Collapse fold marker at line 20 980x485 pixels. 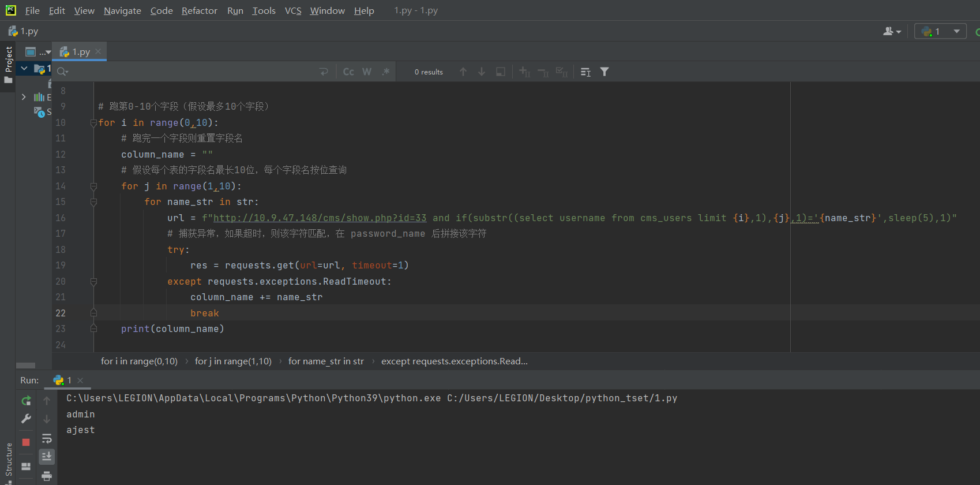(93, 282)
